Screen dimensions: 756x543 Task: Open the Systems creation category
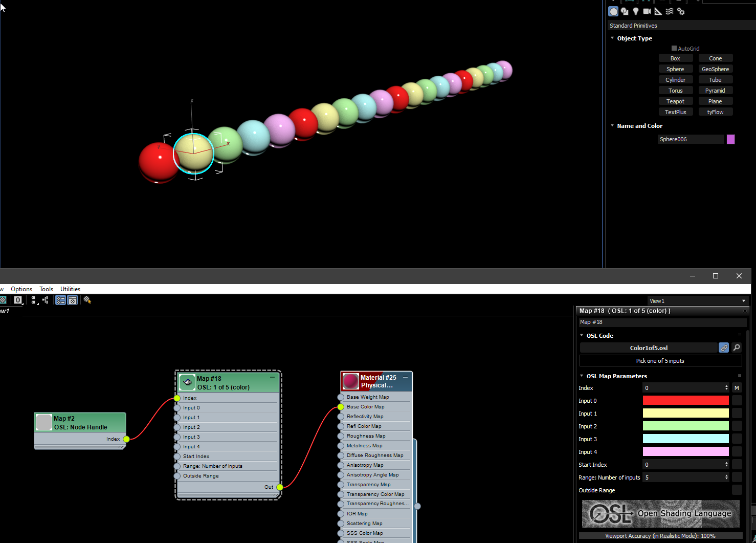680,11
